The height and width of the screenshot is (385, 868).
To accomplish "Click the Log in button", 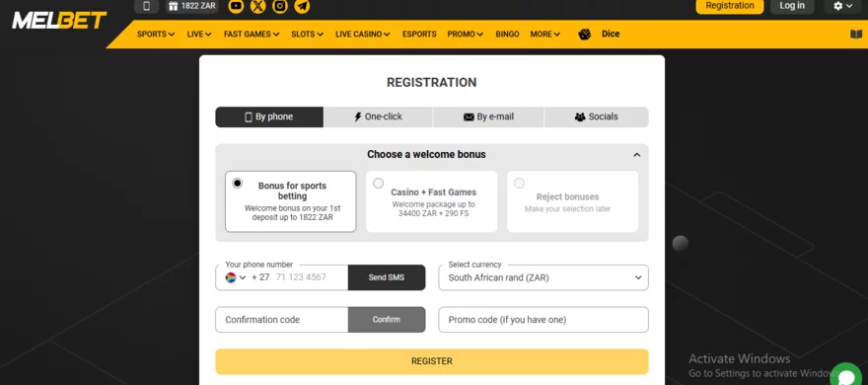I will tap(792, 6).
